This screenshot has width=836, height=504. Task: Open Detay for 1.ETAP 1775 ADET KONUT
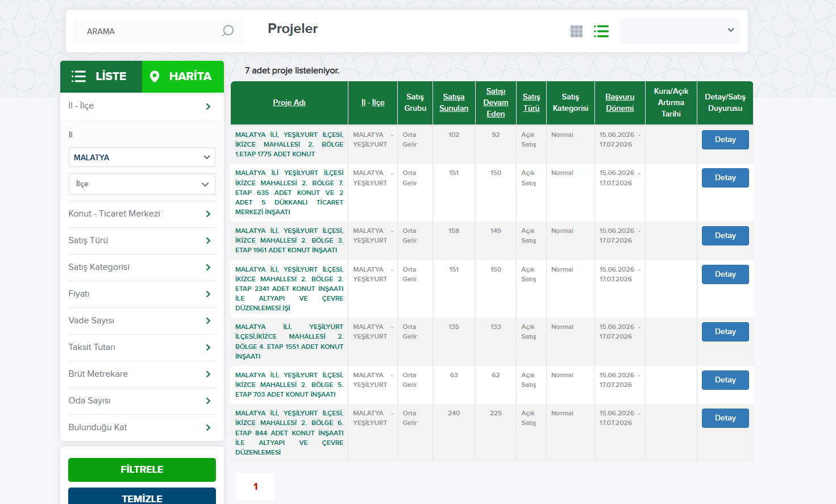click(x=725, y=140)
